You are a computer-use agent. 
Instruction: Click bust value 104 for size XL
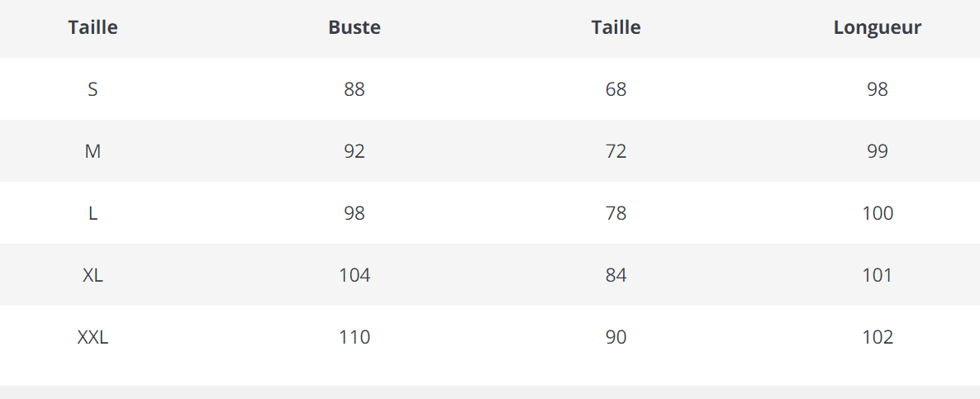[354, 275]
